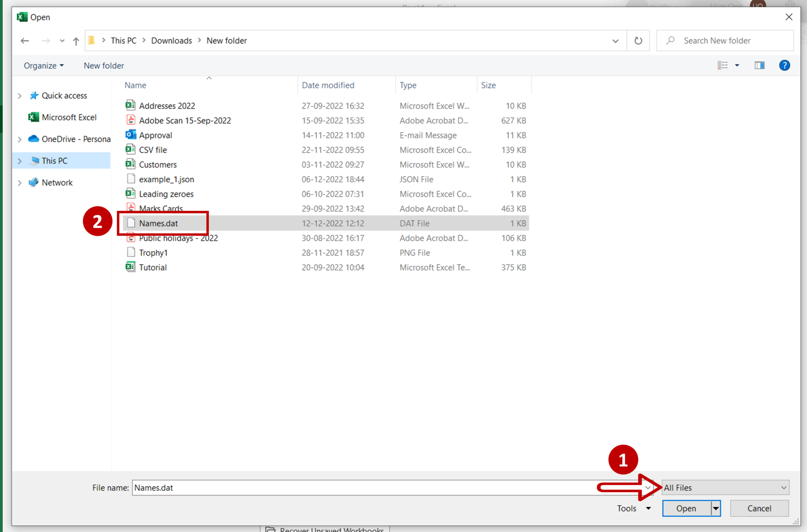Expand the Quick access tree item
The width and height of the screenshot is (807, 532).
point(19,95)
